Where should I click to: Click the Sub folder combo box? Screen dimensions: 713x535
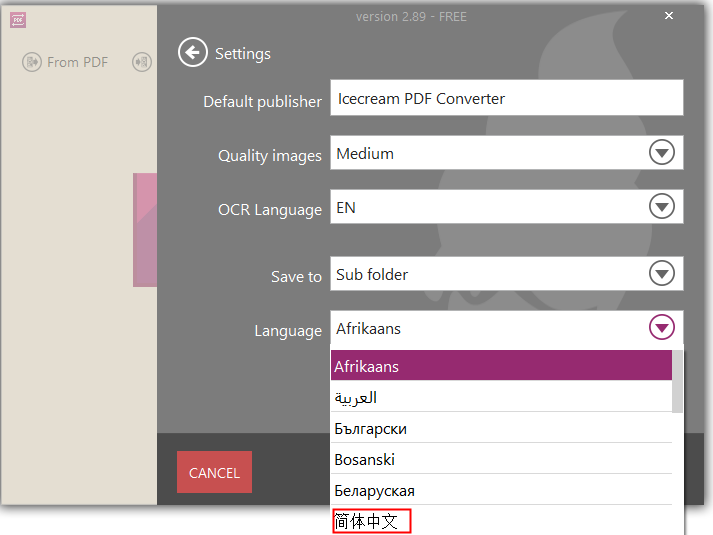507,273
